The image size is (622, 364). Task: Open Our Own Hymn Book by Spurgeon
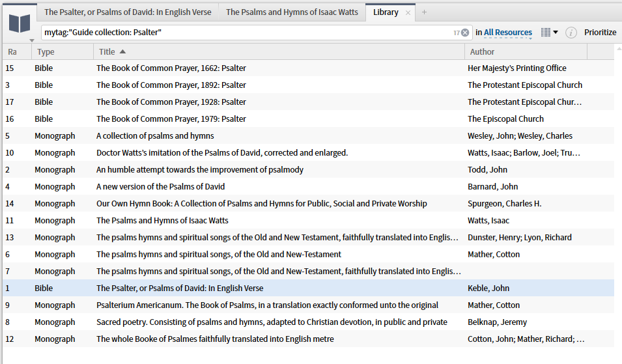coord(261,204)
